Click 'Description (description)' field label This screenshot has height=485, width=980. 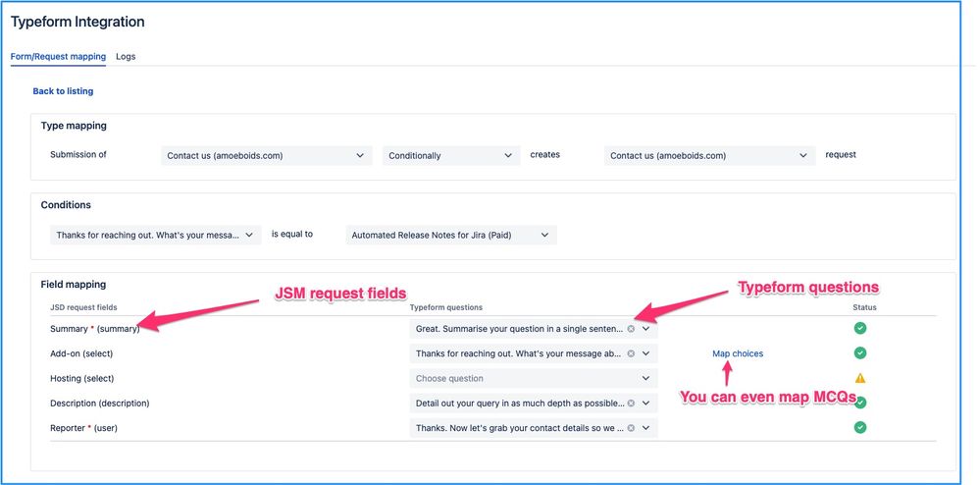click(99, 404)
